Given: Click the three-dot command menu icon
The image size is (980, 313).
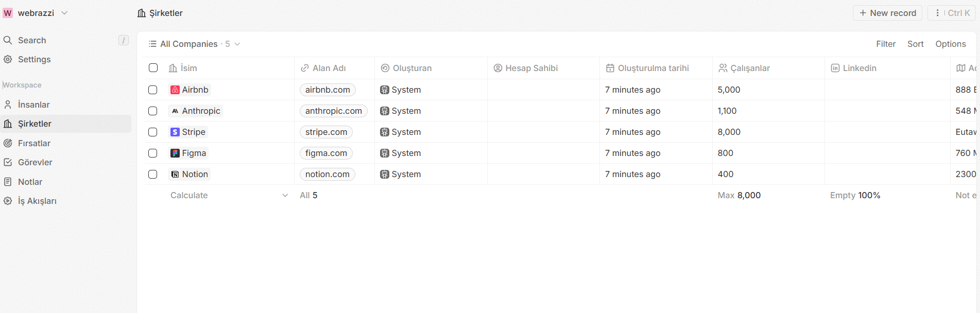Looking at the screenshot, I should point(937,13).
